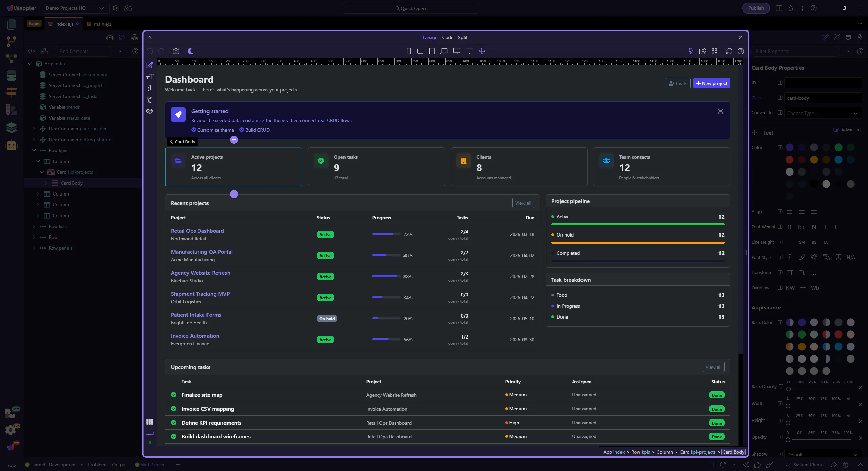The height and width of the screenshot is (471, 868).
Task: Click the Publish button
Action: pos(756,8)
